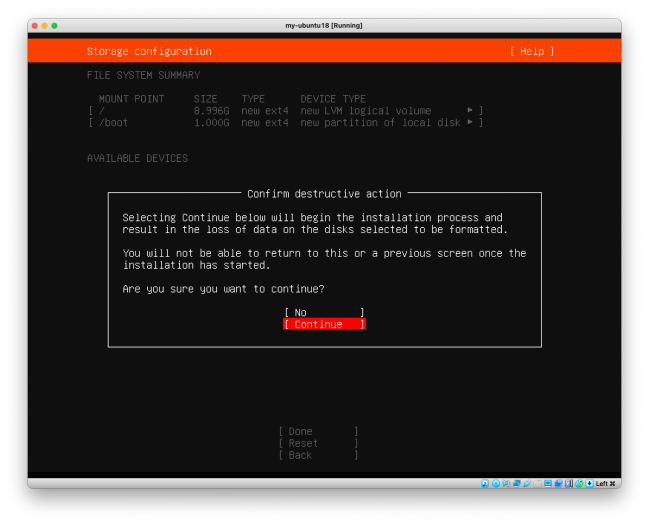Open the audio indicator in VirtualBox status bar
648x523 pixels.
coord(506,483)
